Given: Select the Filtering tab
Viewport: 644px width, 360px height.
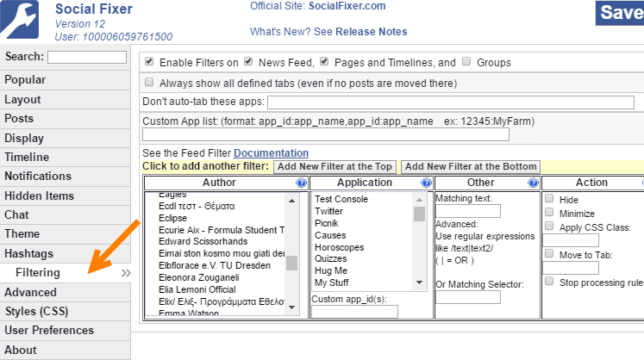Looking at the screenshot, I should coord(65,272).
